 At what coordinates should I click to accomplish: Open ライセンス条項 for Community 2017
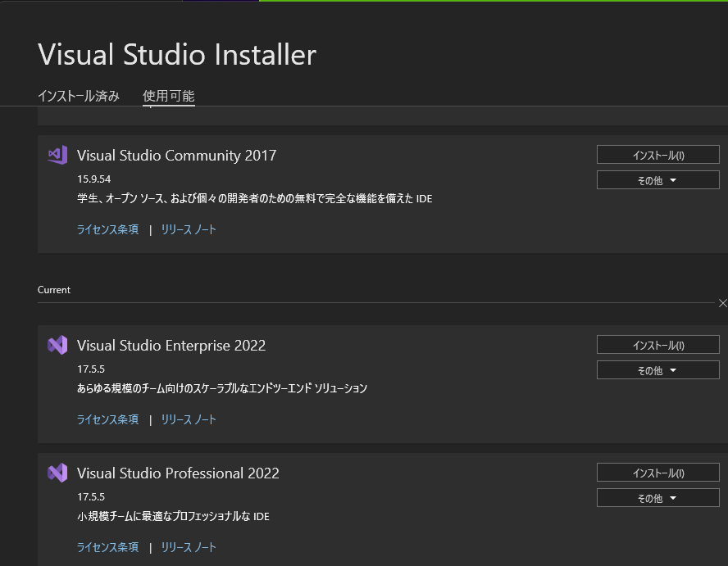pos(107,229)
